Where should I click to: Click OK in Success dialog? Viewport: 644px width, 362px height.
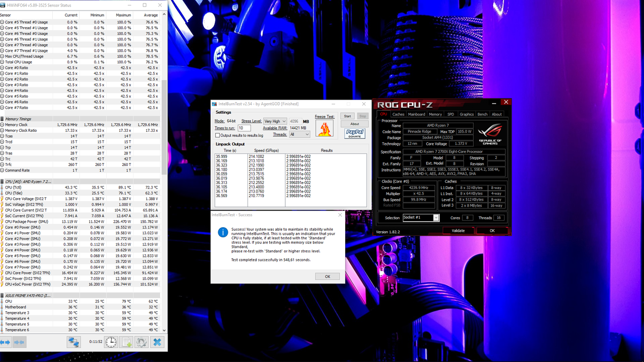tap(328, 277)
